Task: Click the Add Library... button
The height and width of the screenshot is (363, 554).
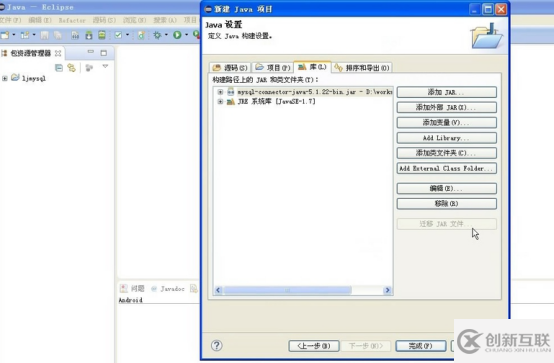Action: (447, 138)
